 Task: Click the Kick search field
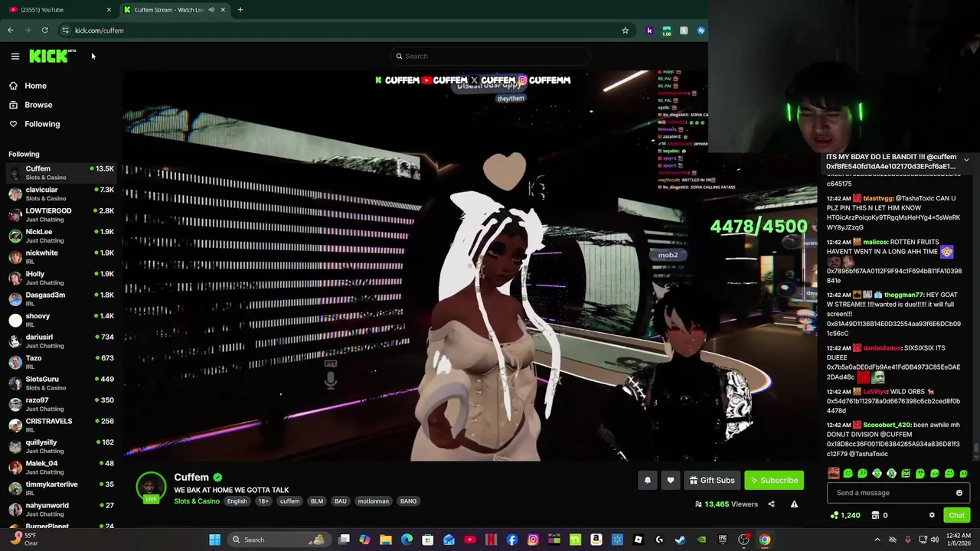coord(490,56)
